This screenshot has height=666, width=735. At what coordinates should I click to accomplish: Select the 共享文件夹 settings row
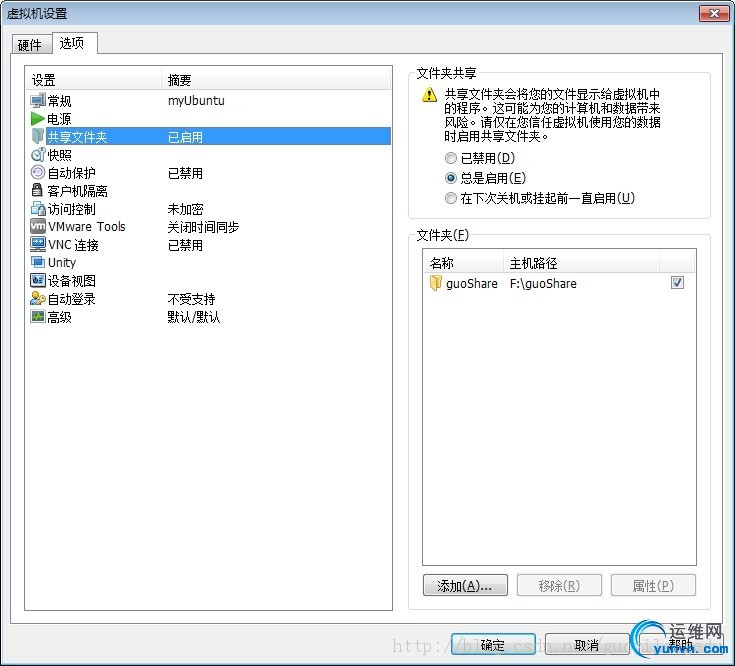pyautogui.click(x=209, y=136)
